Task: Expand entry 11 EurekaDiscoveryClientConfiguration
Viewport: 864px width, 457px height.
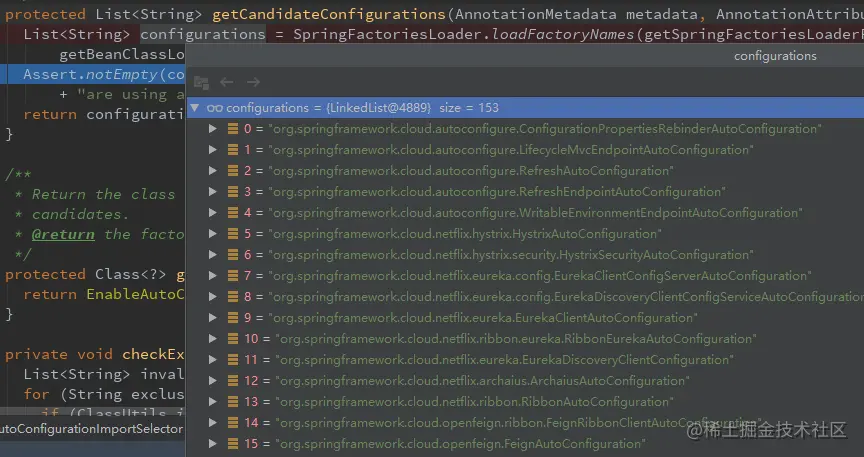Action: point(212,359)
